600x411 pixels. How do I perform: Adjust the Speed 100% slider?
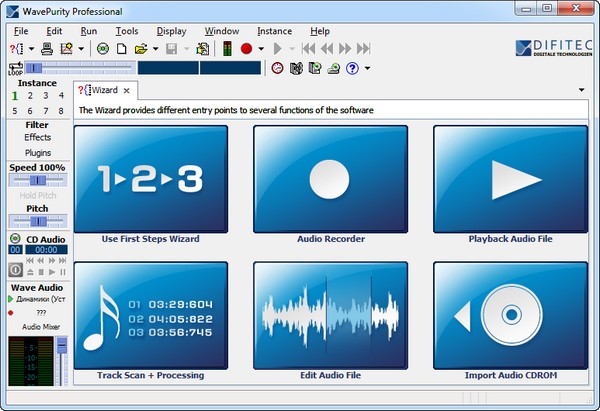click(37, 181)
